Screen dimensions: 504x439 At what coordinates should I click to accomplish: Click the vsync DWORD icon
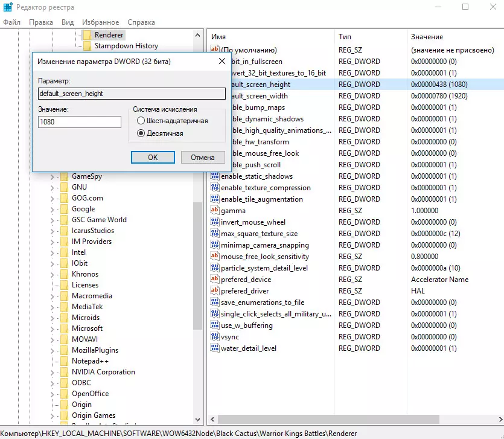215,337
